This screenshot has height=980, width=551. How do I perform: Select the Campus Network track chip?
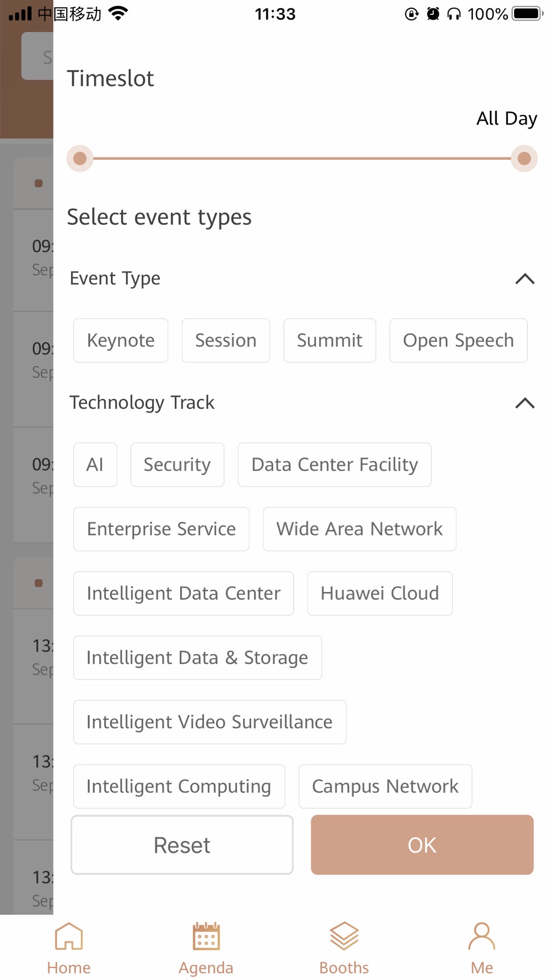(x=385, y=786)
